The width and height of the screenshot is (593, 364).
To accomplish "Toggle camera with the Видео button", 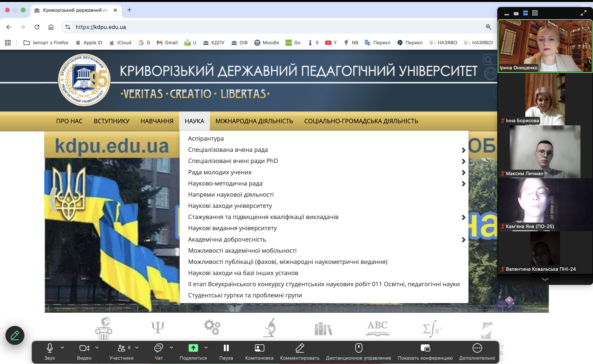I will [84, 348].
